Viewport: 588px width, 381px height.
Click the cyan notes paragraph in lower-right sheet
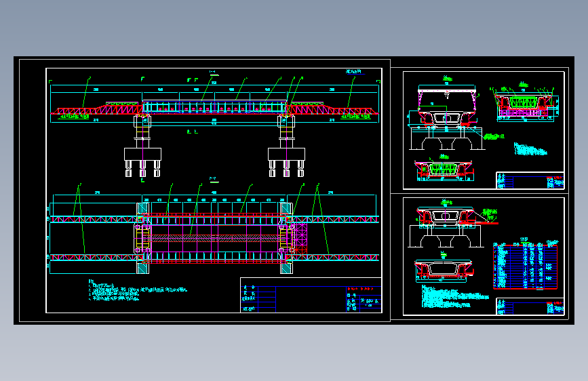coord(455,297)
